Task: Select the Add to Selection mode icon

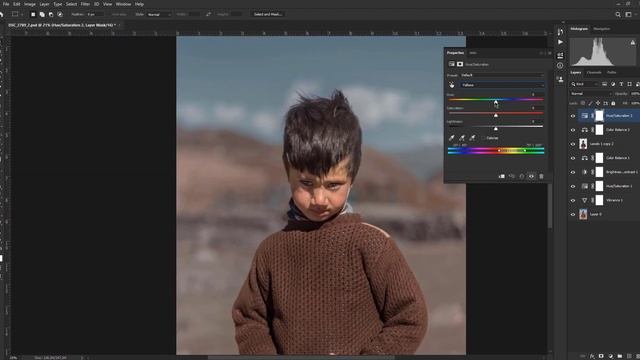Action: point(42,14)
